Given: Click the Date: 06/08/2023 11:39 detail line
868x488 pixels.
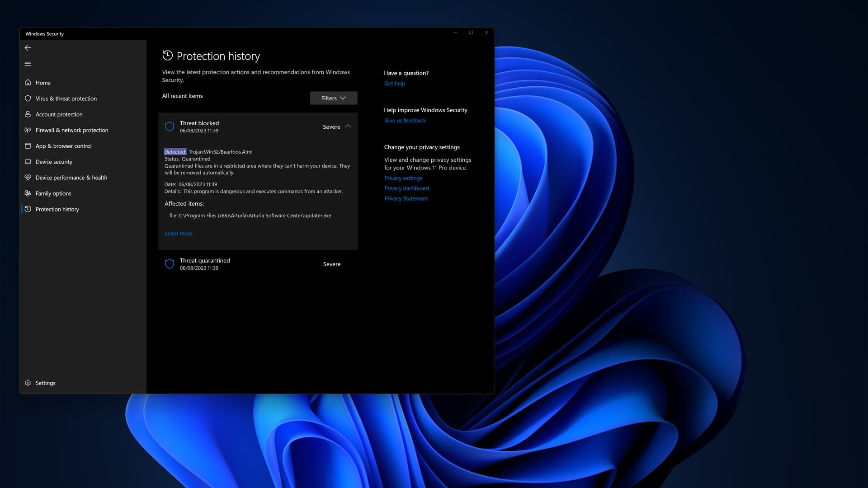Looking at the screenshot, I should (x=191, y=184).
